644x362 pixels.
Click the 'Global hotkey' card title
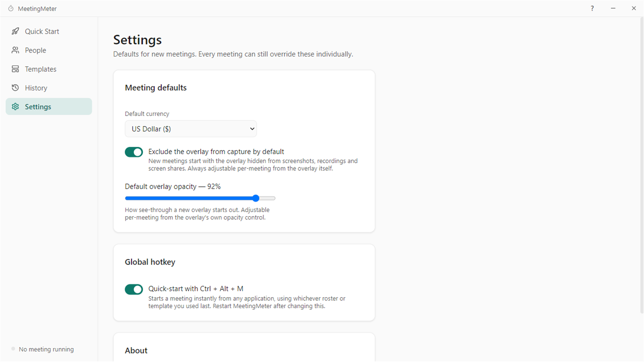click(150, 262)
